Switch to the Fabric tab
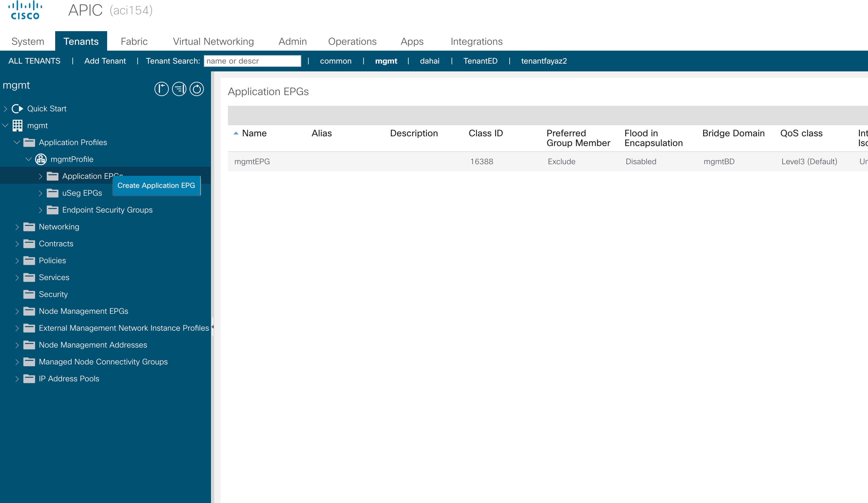The height and width of the screenshot is (503, 868). point(134,41)
